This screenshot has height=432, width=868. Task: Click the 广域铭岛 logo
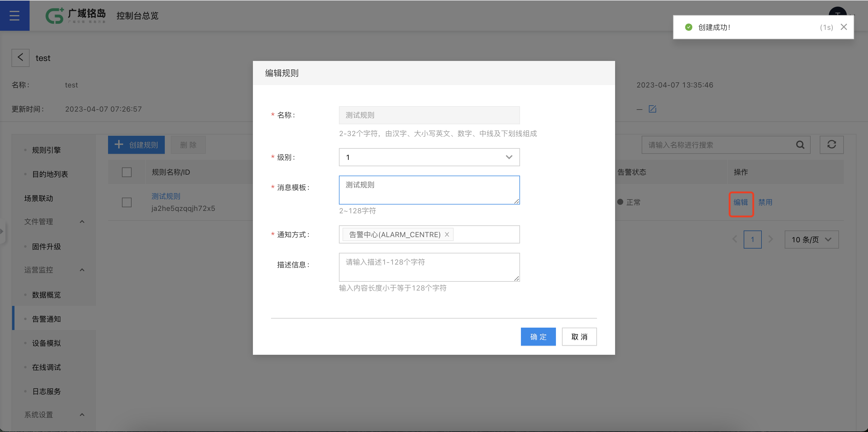pos(75,15)
